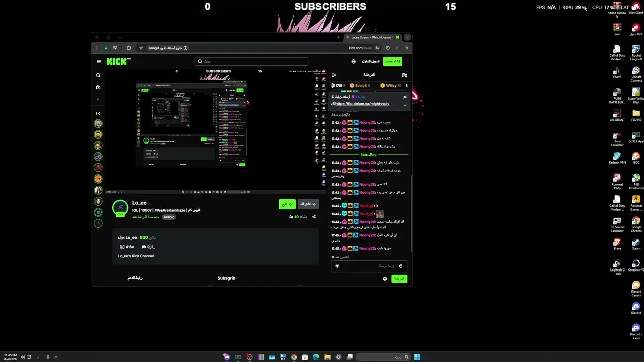
Task: Open the browser three-dot menu
Action: click(97, 48)
